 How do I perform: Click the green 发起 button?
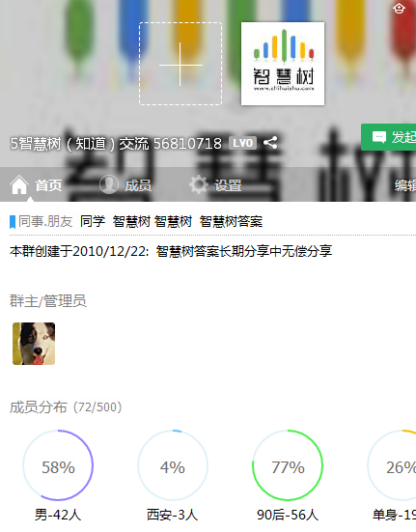pos(389,137)
